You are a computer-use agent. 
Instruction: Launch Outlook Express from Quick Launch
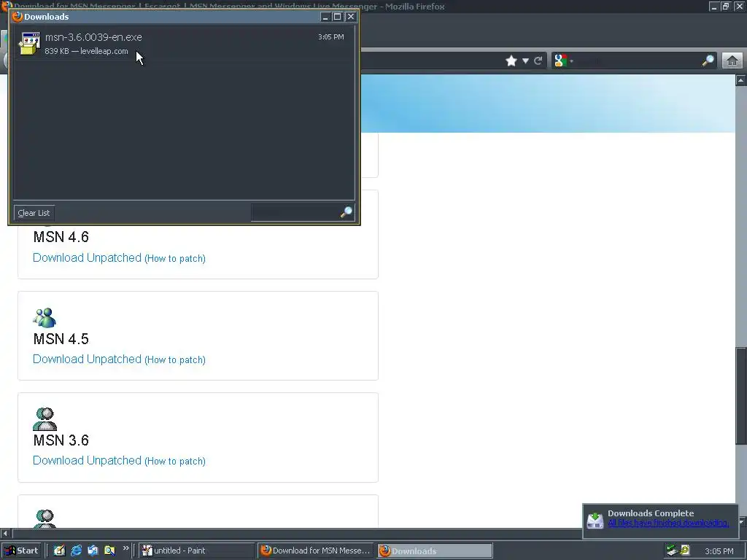tap(93, 551)
